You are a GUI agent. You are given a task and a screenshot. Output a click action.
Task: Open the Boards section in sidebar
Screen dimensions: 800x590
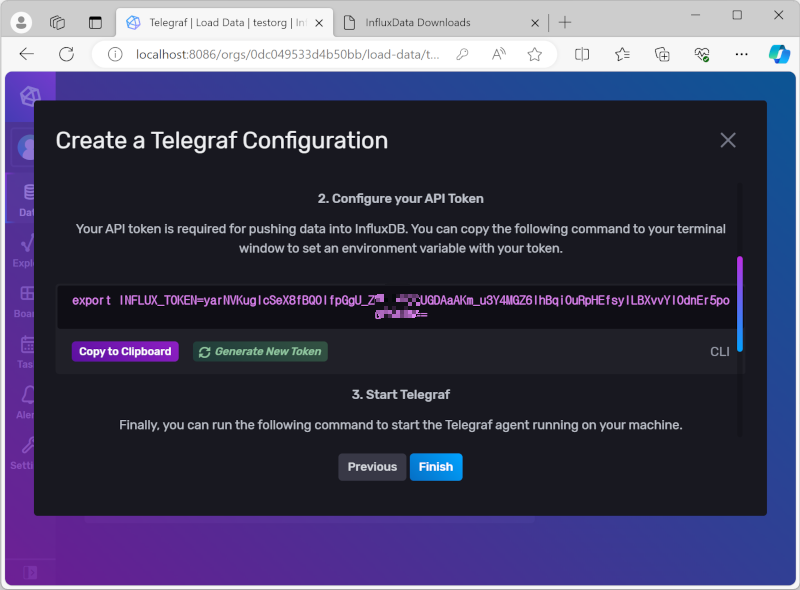tap(24, 301)
